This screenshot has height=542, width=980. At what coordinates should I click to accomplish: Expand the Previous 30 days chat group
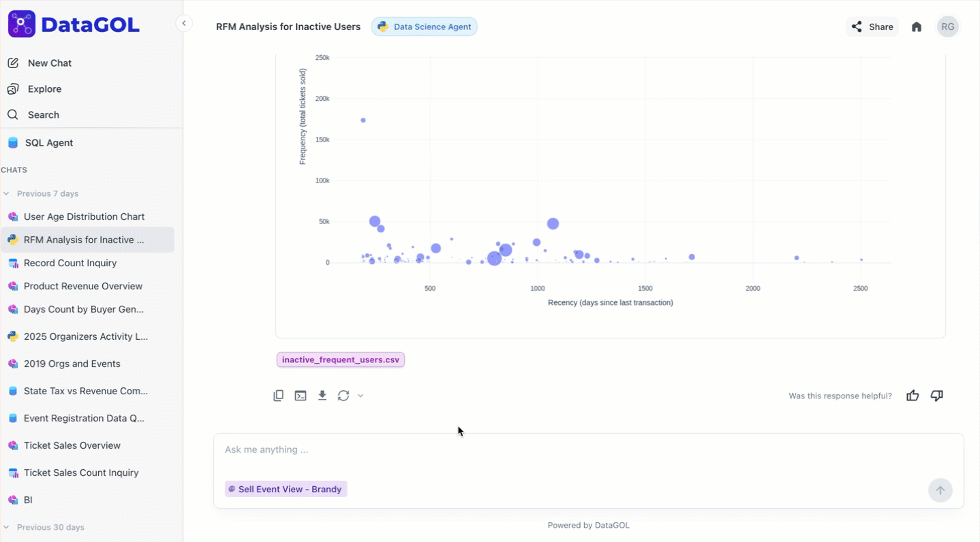[7, 527]
